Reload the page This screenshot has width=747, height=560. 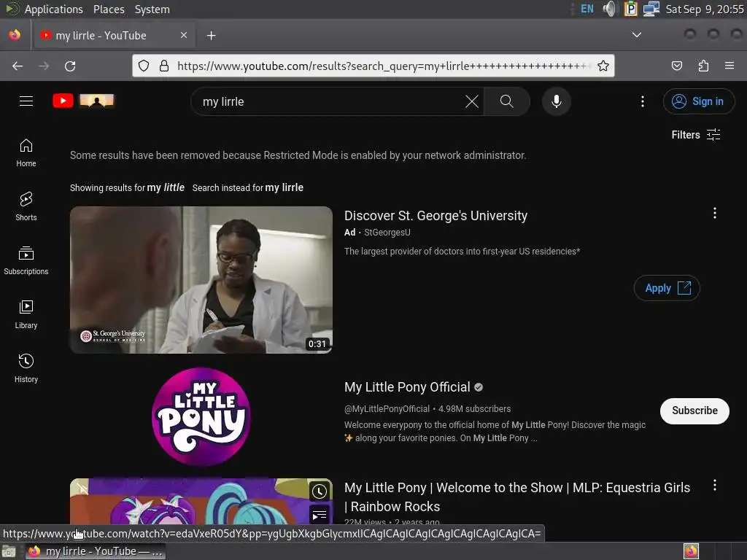70,66
